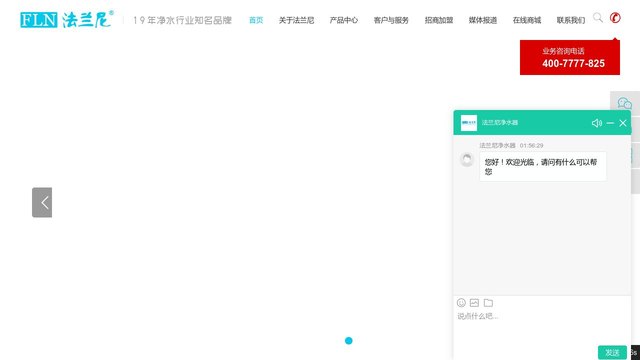
Task: Open 在线商城 menu item
Action: 527,20
